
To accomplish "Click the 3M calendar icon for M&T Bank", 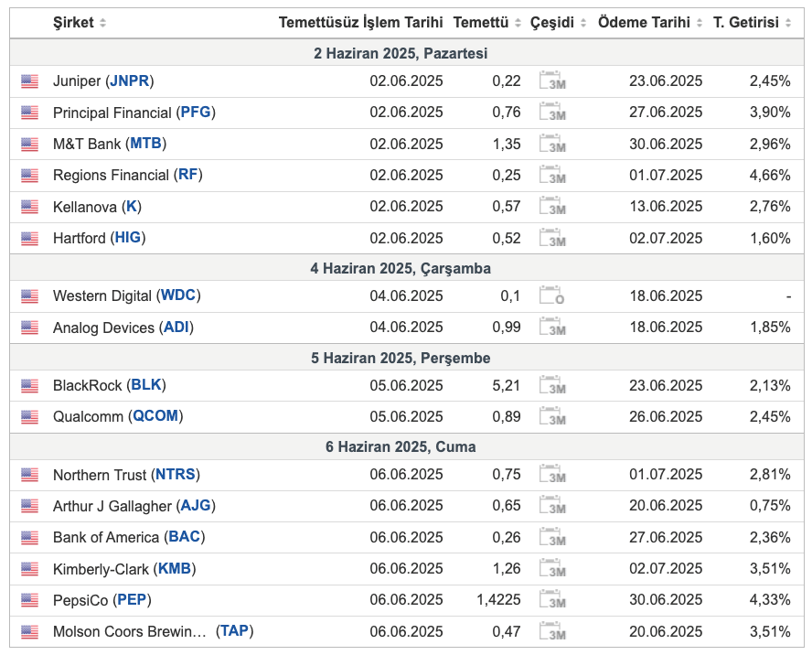I will 552,144.
